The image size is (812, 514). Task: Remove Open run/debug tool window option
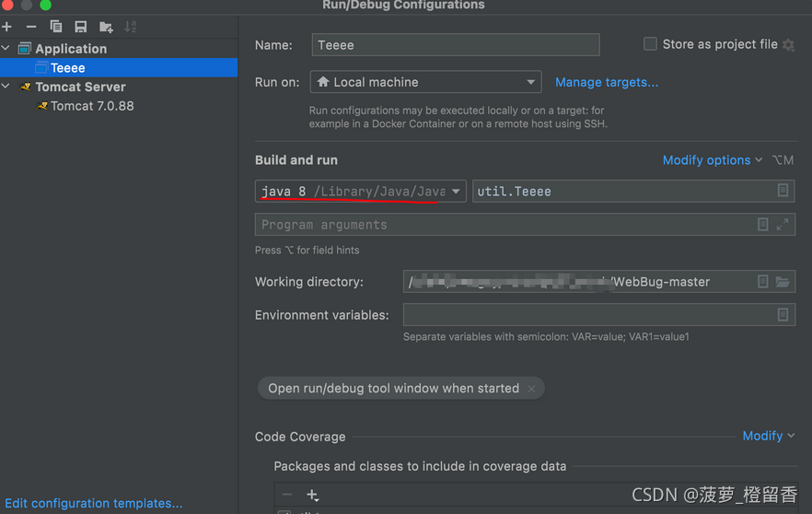[531, 389]
